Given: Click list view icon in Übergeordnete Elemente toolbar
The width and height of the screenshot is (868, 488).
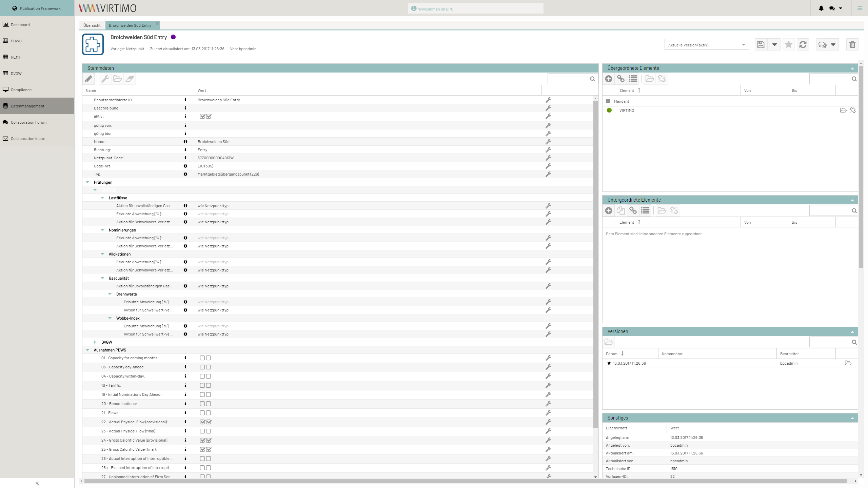Looking at the screenshot, I should (x=633, y=79).
